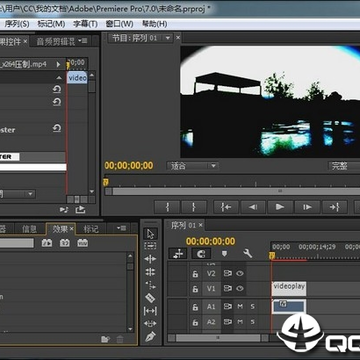
Task: Open the Help menu
Action: pyautogui.click(x=155, y=24)
